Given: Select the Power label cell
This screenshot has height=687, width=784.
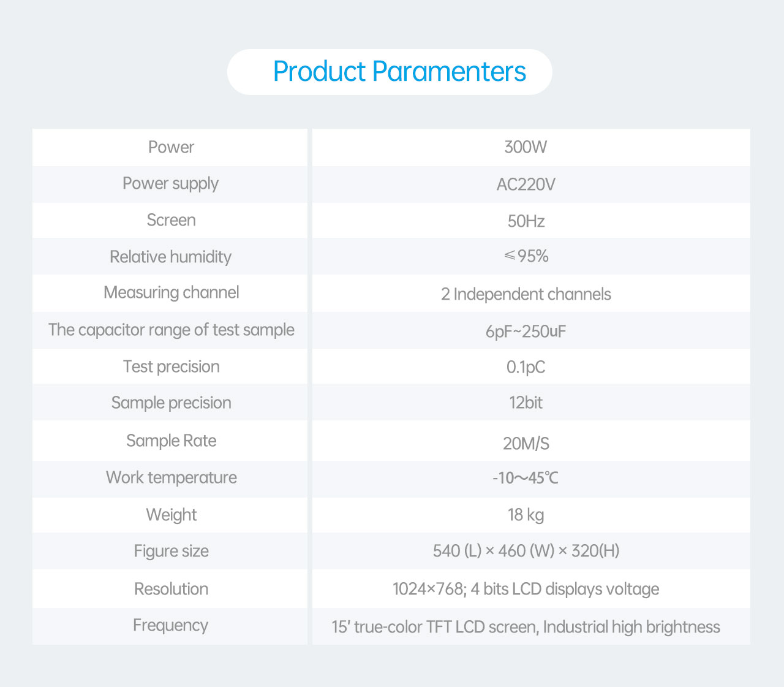Looking at the screenshot, I should 171,147.
